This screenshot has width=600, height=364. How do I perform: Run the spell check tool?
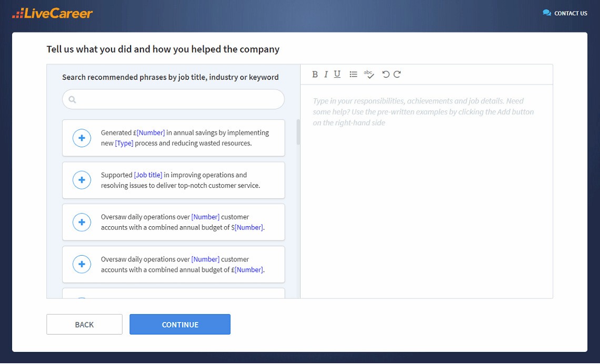369,74
